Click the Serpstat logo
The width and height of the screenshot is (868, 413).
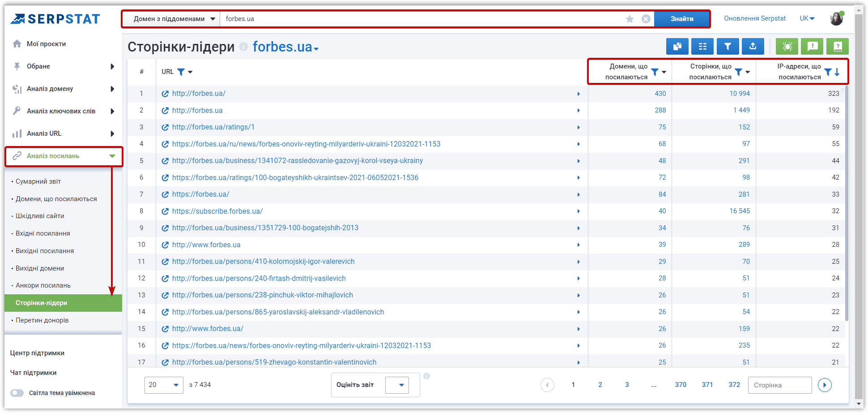(55, 19)
